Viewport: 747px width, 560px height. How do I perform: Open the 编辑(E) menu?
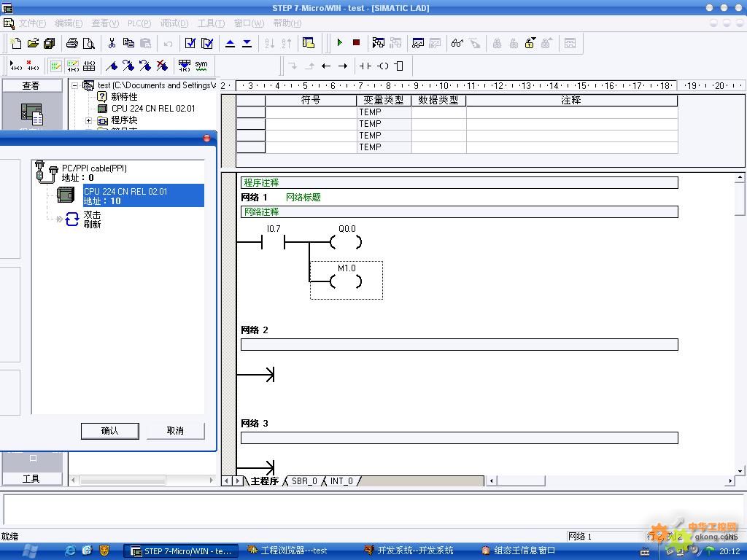69,23
